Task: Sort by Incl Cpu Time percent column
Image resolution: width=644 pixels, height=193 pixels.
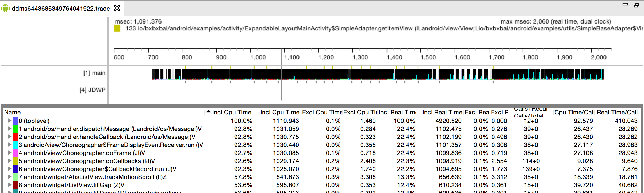Action: click(x=229, y=112)
